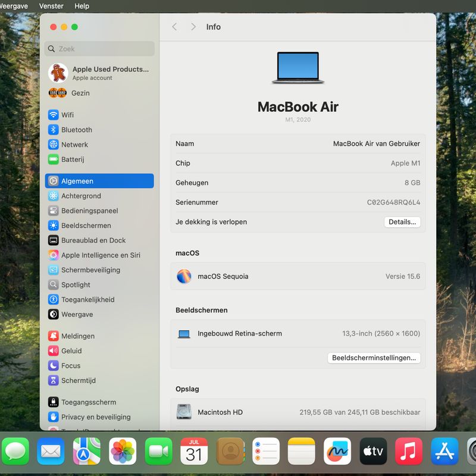This screenshot has height=476, width=476.
Task: Click serial number C02G648RQ6L4
Action: [393, 202]
